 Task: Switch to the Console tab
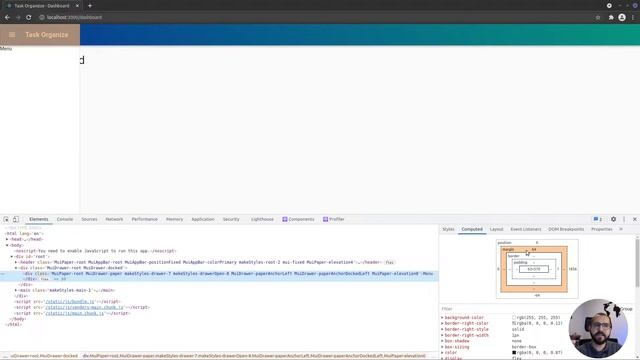point(65,219)
